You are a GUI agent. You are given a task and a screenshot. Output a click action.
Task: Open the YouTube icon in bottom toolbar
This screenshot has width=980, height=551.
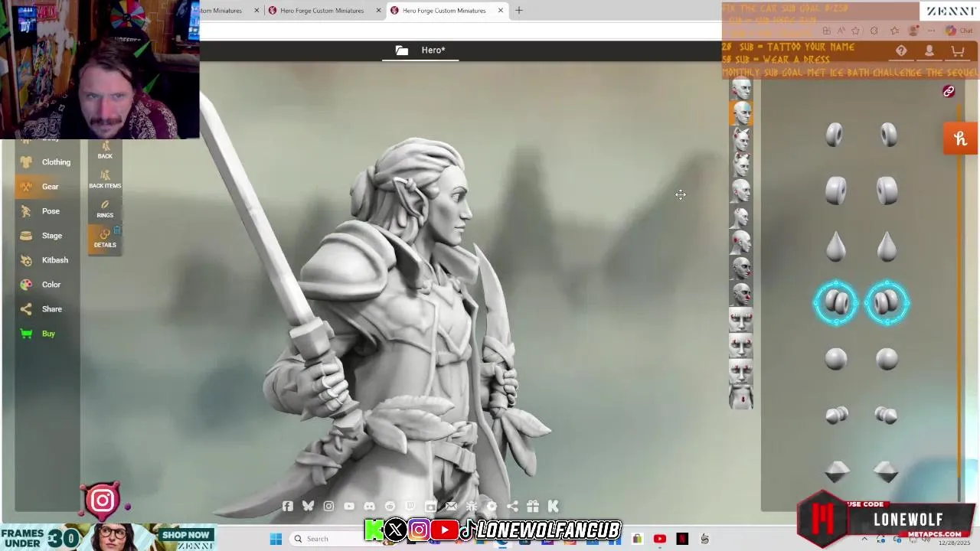click(x=349, y=507)
